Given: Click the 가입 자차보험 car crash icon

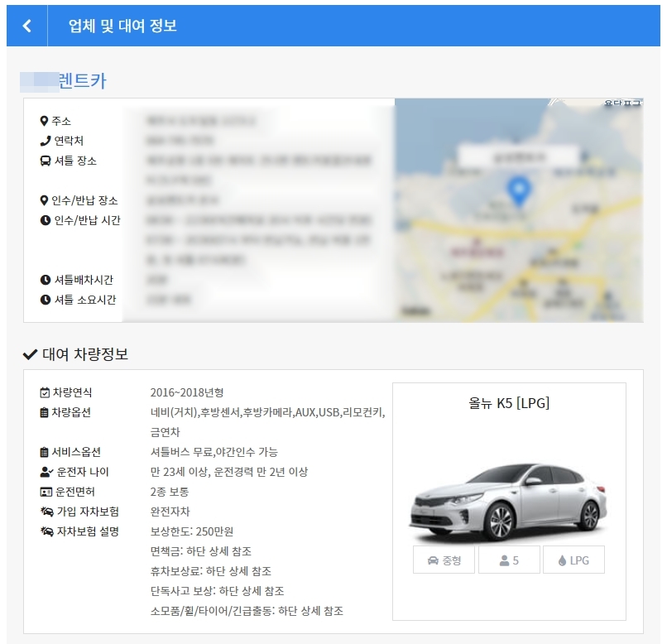Looking at the screenshot, I should [x=46, y=512].
